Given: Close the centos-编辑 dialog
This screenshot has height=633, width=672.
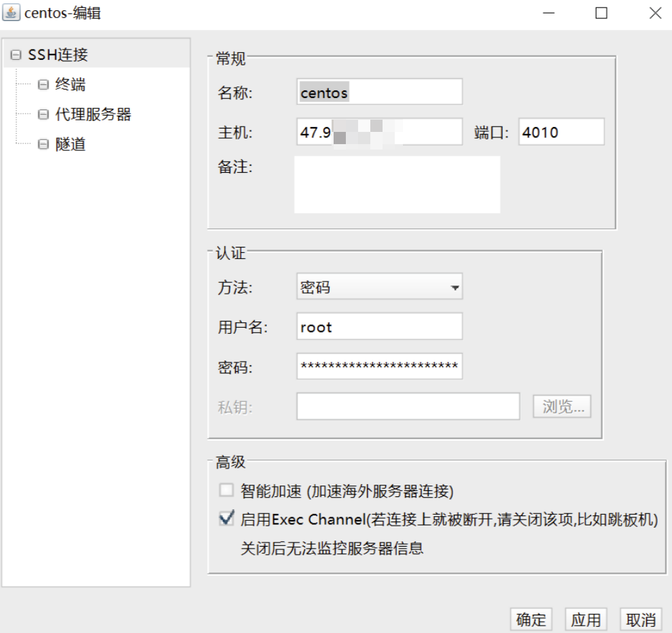Looking at the screenshot, I should point(655,13).
